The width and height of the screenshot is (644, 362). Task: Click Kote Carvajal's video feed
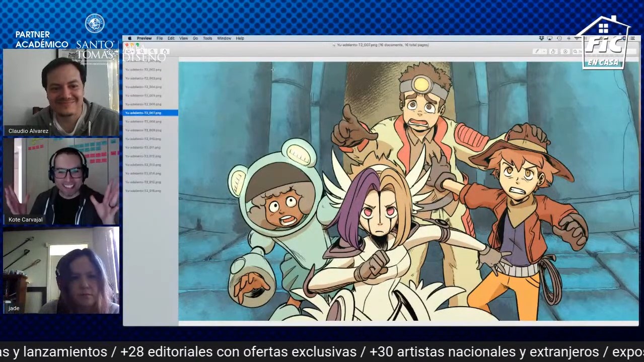(x=61, y=181)
